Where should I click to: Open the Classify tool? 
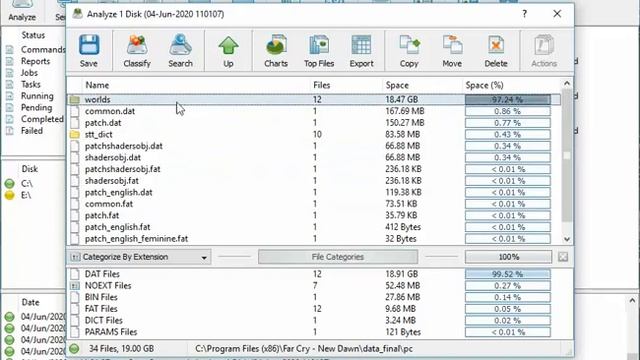click(137, 51)
